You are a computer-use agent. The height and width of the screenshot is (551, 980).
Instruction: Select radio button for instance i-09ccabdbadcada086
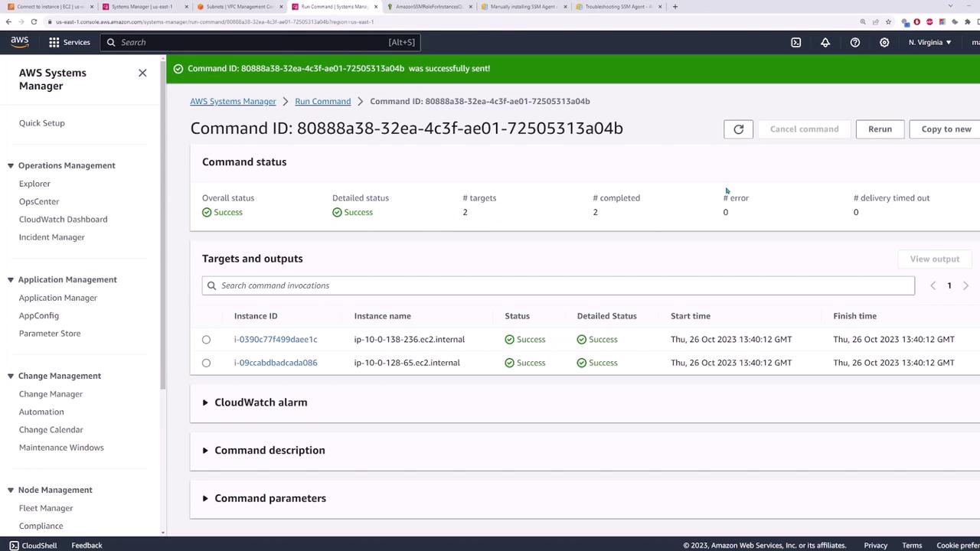pos(206,363)
